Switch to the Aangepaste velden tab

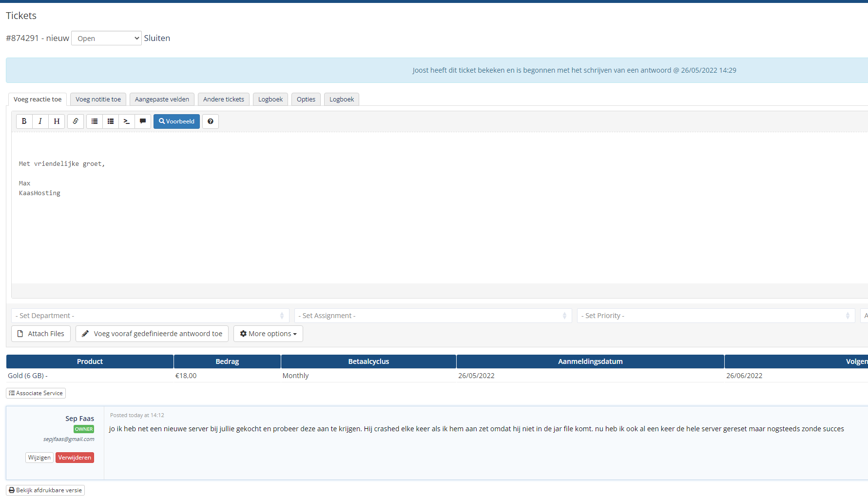coord(162,100)
